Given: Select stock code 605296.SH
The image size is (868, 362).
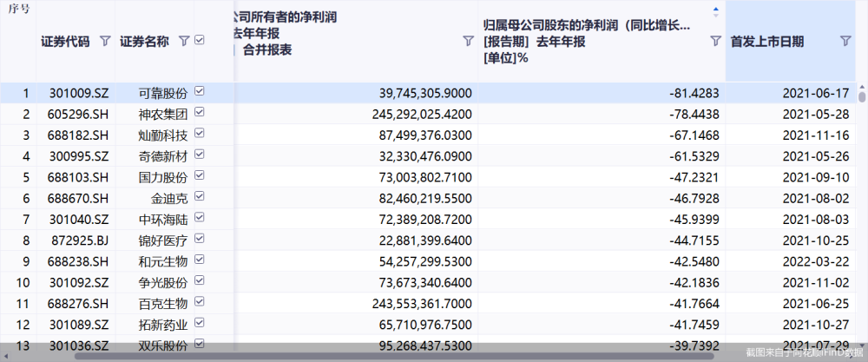Looking at the screenshot, I should point(79,115).
